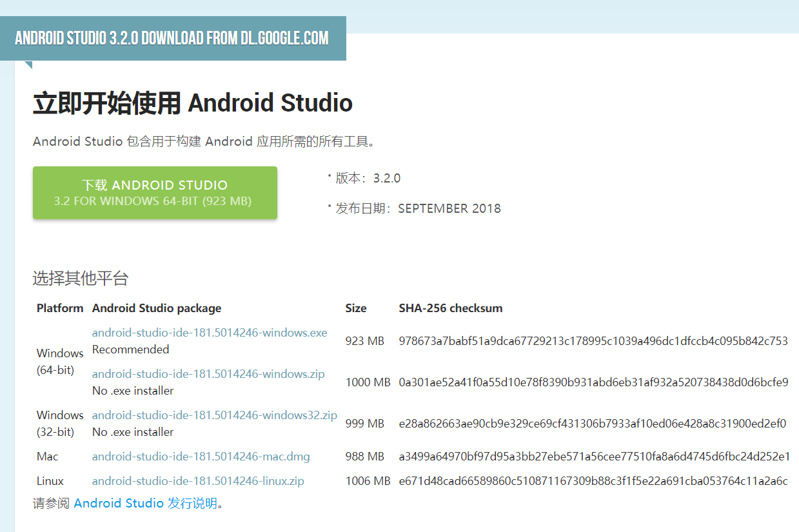This screenshot has width=799, height=532.
Task: Download android-studio-ide-181.5014246-linux.zip package
Action: coord(198,481)
